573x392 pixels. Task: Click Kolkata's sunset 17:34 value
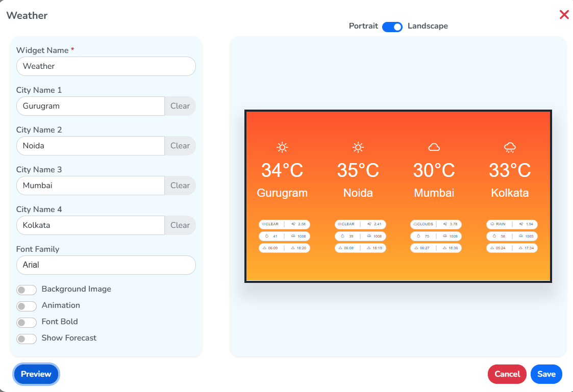coord(529,248)
